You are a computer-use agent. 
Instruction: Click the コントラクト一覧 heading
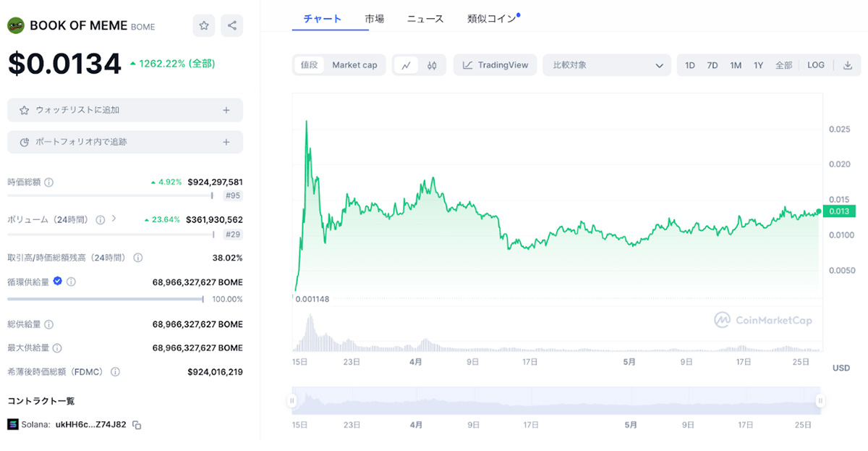(41, 401)
